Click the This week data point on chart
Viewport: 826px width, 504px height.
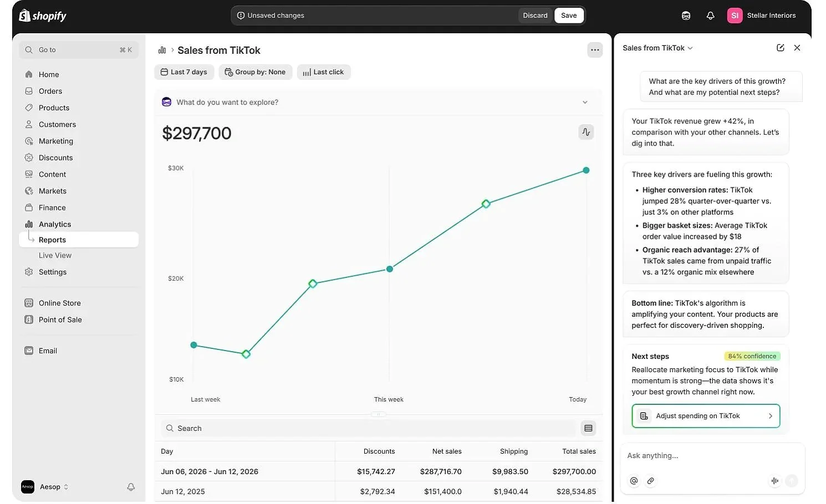click(390, 269)
